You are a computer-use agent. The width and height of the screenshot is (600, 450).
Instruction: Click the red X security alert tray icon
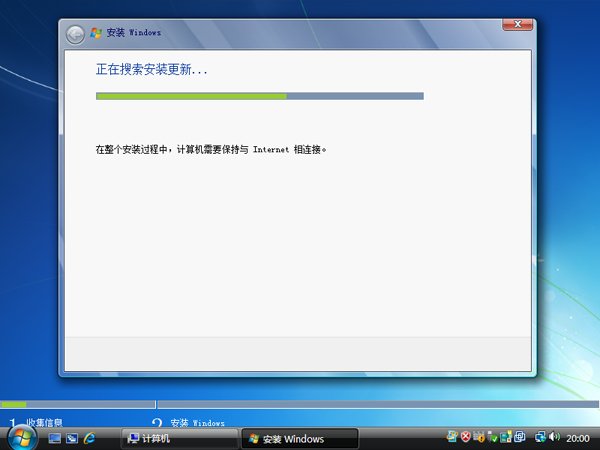465,437
